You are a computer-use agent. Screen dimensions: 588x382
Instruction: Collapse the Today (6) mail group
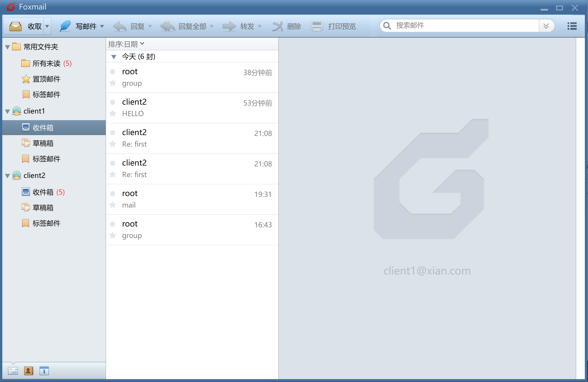pyautogui.click(x=114, y=57)
